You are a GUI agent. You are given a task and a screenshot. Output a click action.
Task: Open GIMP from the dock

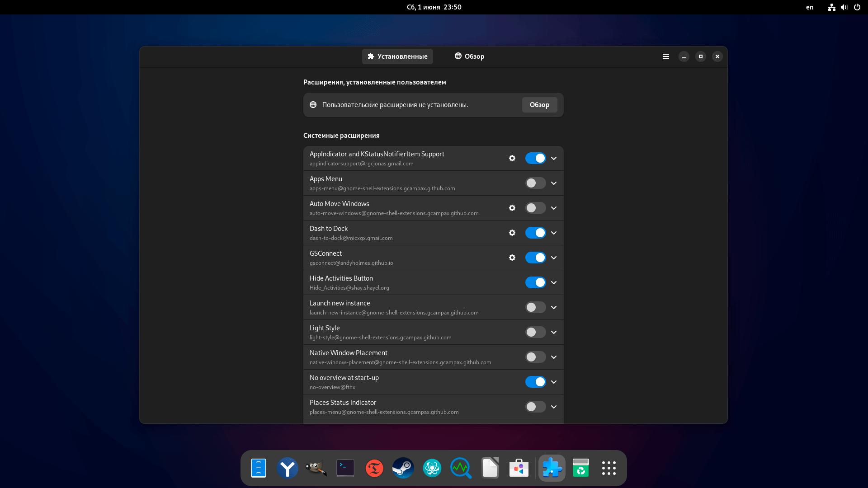[x=316, y=468]
